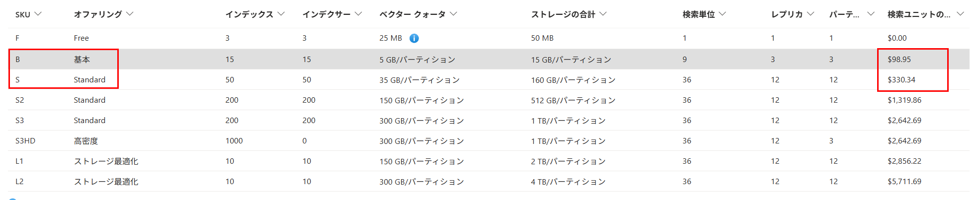Select the S2 Standard tier row
Image resolution: width=980 pixels, height=200 pixels.
click(x=489, y=100)
